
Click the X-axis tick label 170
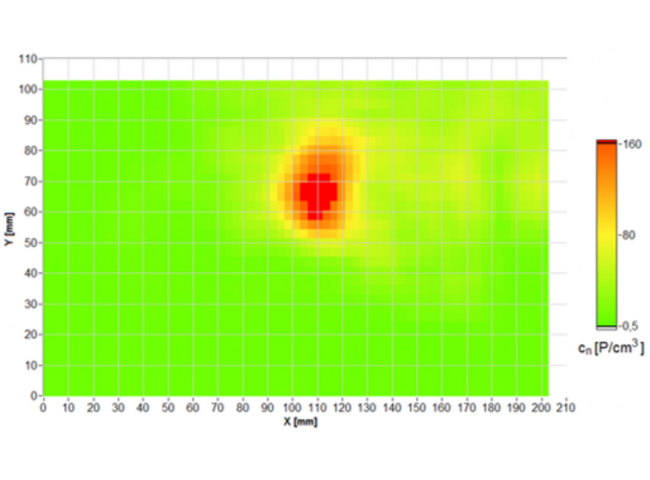point(467,408)
